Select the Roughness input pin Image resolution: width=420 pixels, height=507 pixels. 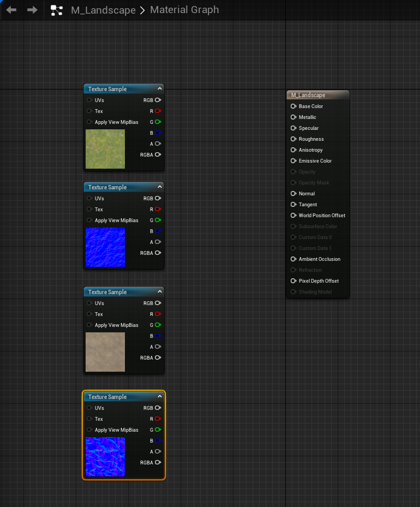(293, 139)
